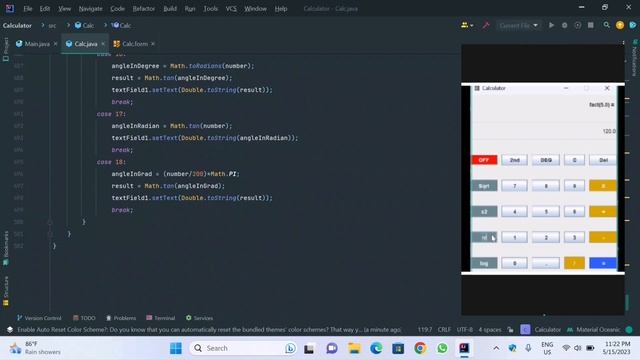Click the teal plugin icon at top right
The width and height of the screenshot is (640, 360).
coord(633,25)
